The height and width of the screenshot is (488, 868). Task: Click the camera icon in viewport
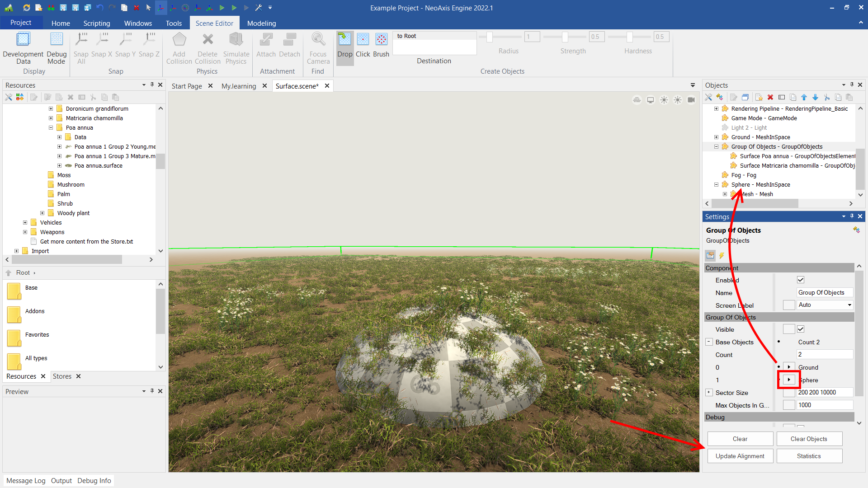691,100
